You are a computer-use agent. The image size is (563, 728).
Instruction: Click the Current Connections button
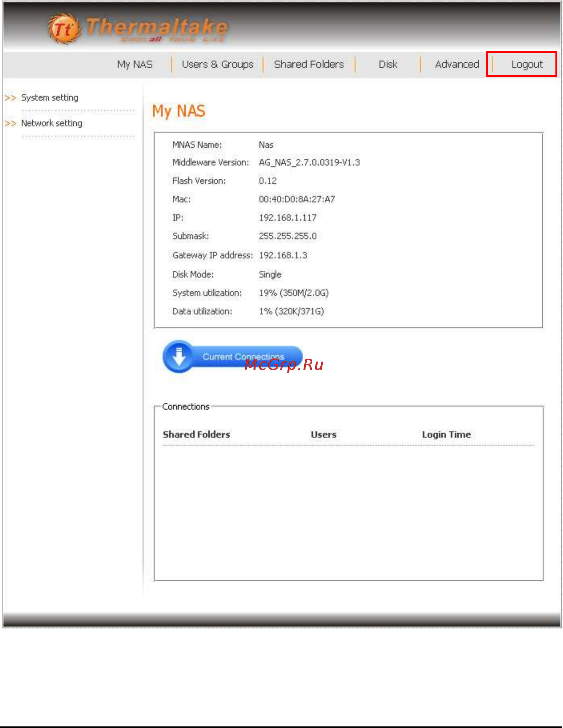pos(233,356)
